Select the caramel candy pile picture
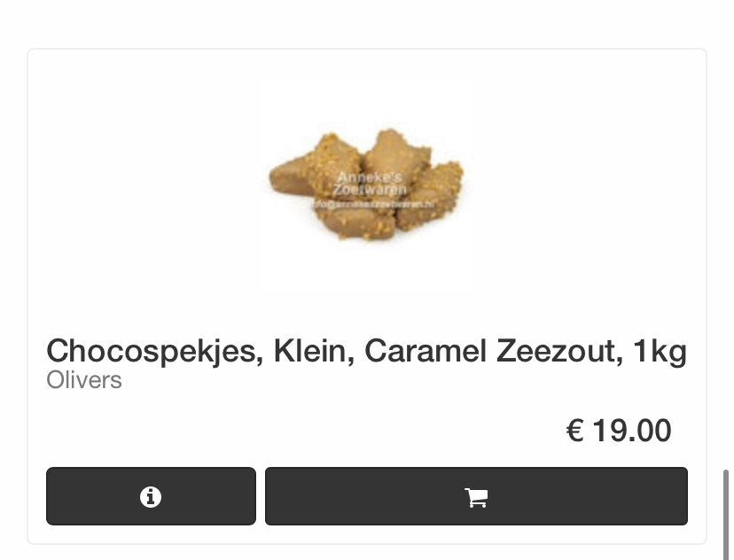Viewport: 734px width, 560px height. click(367, 186)
